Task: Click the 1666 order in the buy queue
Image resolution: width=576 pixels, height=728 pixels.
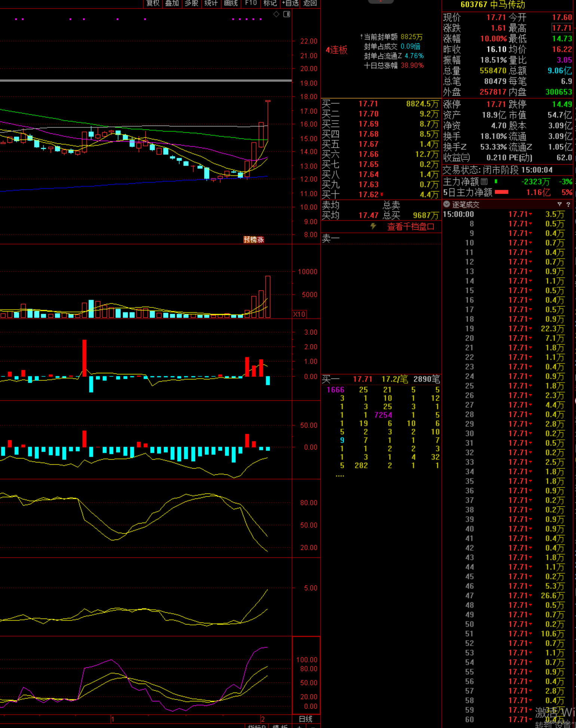Action: tap(336, 390)
